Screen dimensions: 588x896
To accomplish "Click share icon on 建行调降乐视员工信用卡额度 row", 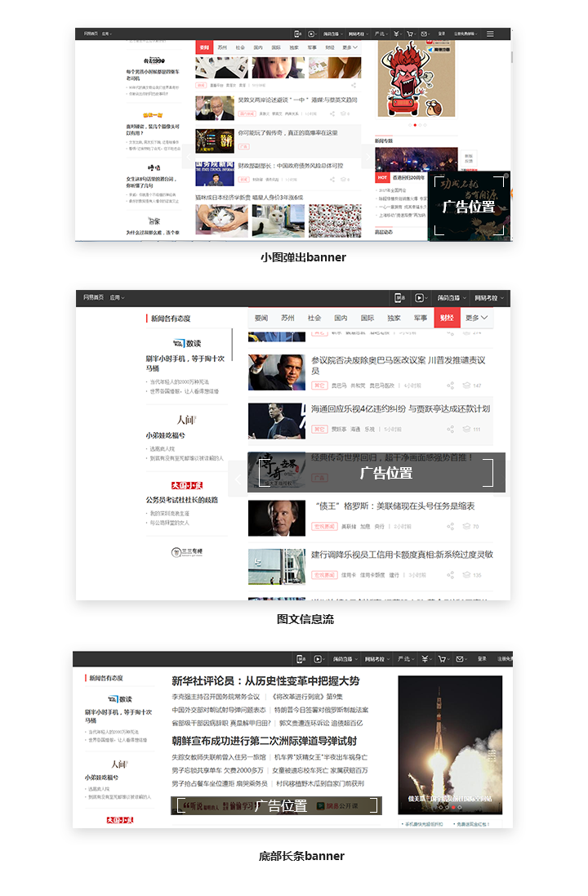I will 450,575.
